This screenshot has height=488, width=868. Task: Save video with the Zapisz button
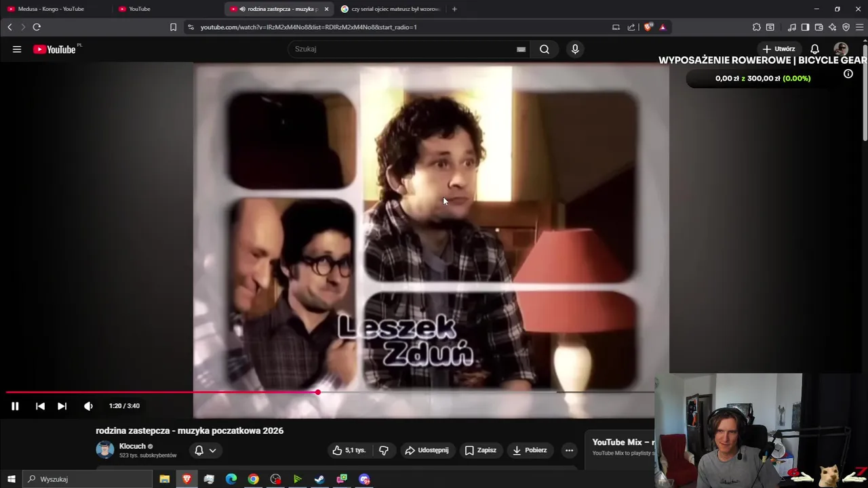point(480,450)
